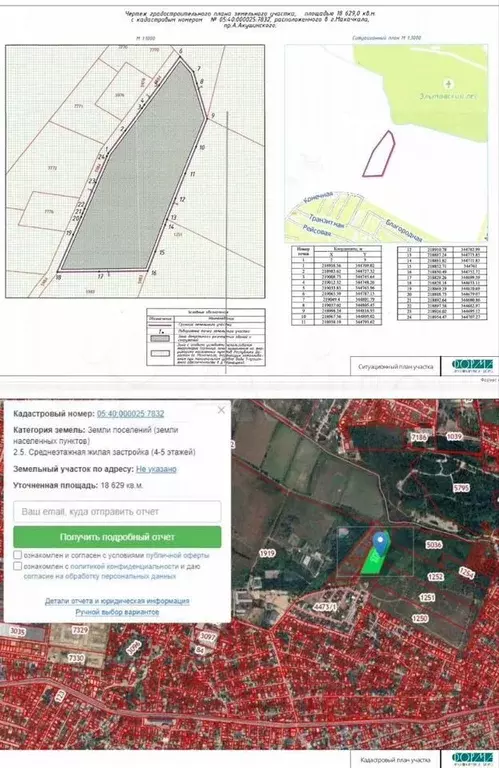This screenshot has height=768, width=499.
Task: Click parcel label 7186 on map
Action: [x=419, y=437]
